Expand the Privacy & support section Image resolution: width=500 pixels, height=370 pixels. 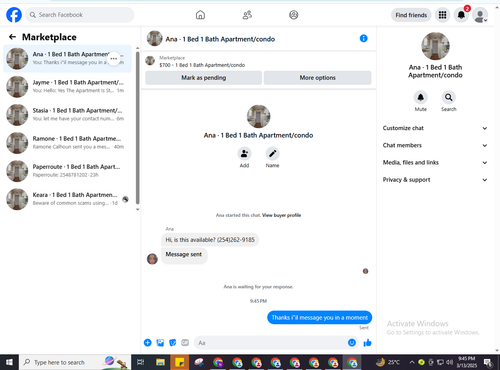[x=435, y=180]
